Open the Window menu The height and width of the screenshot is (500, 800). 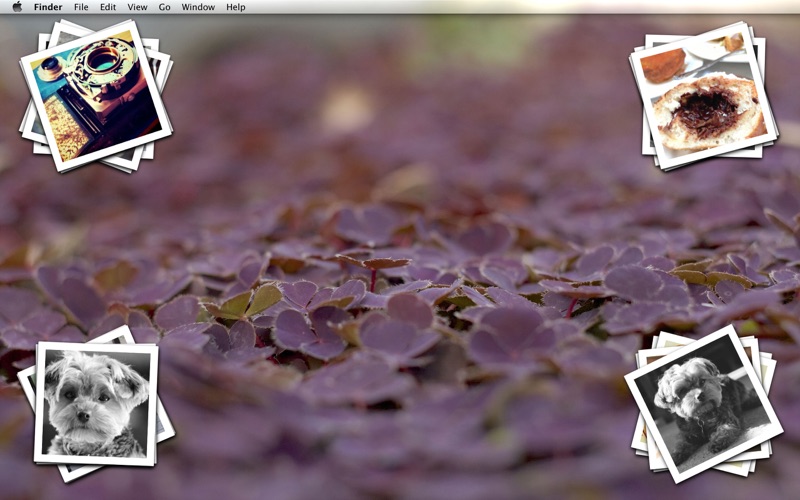tap(198, 7)
